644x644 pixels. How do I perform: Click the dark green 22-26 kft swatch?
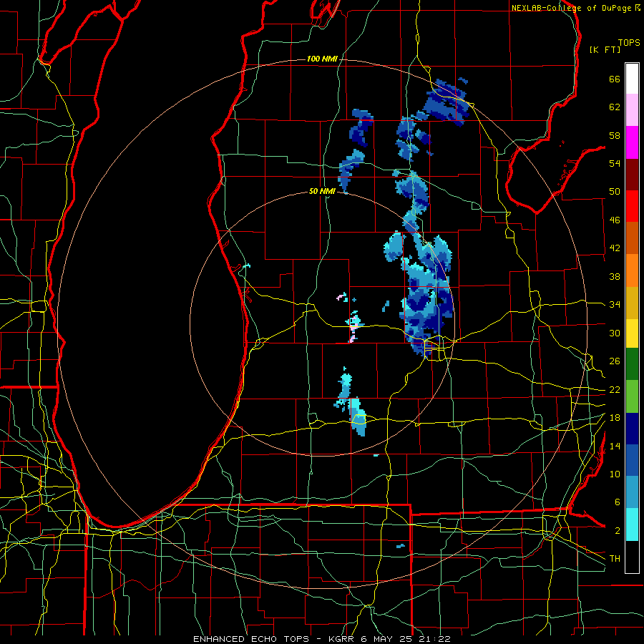(632, 364)
